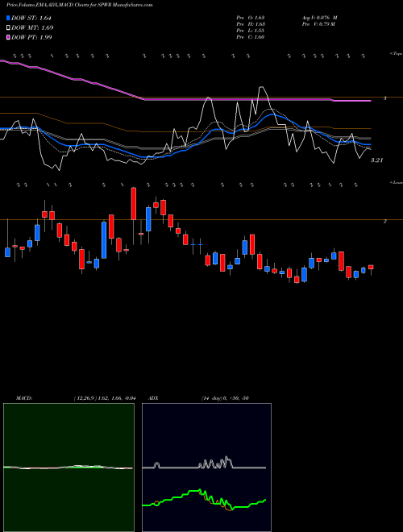Click the ADX parameters '(14 day) 0, +50, -50'
This screenshot has height=532, width=403.
click(x=225, y=398)
